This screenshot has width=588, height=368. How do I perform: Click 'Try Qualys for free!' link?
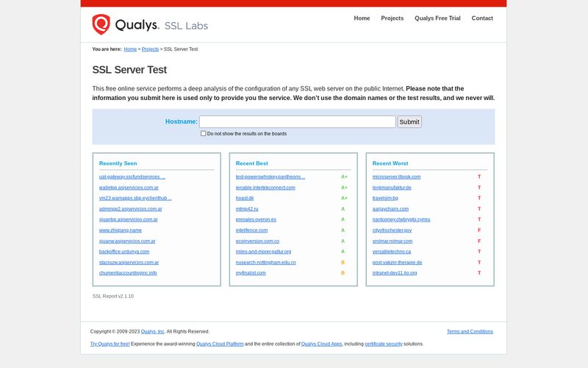110,344
